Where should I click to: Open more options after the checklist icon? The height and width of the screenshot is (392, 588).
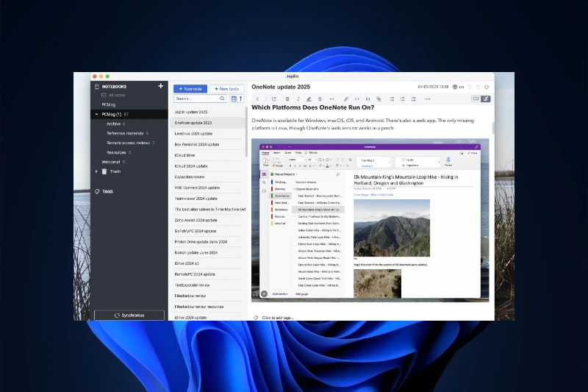point(428,99)
